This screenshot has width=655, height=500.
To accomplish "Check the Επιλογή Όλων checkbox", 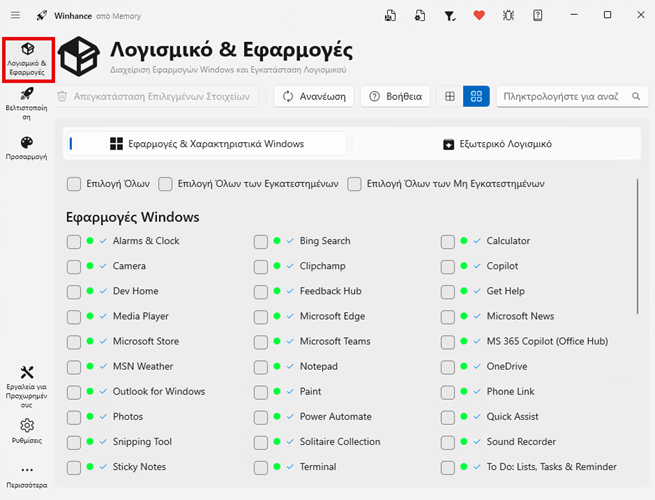I will pos(74,184).
